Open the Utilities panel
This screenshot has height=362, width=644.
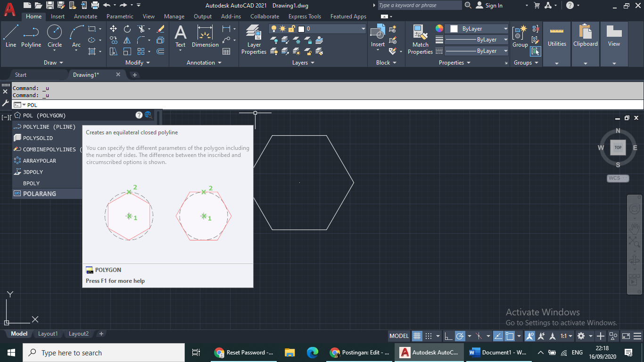point(557,44)
